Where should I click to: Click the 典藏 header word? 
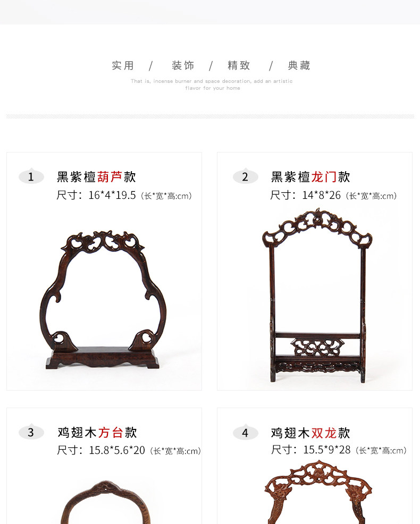299,65
